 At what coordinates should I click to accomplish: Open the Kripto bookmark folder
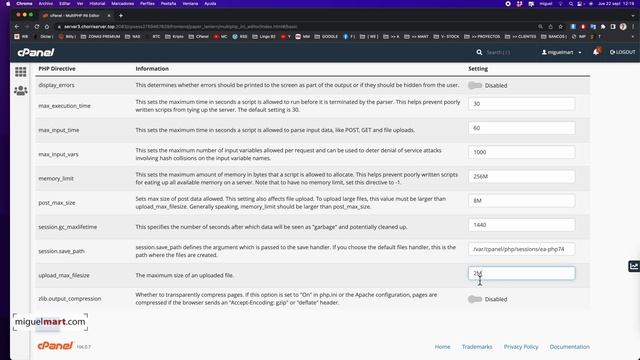[x=174, y=36]
